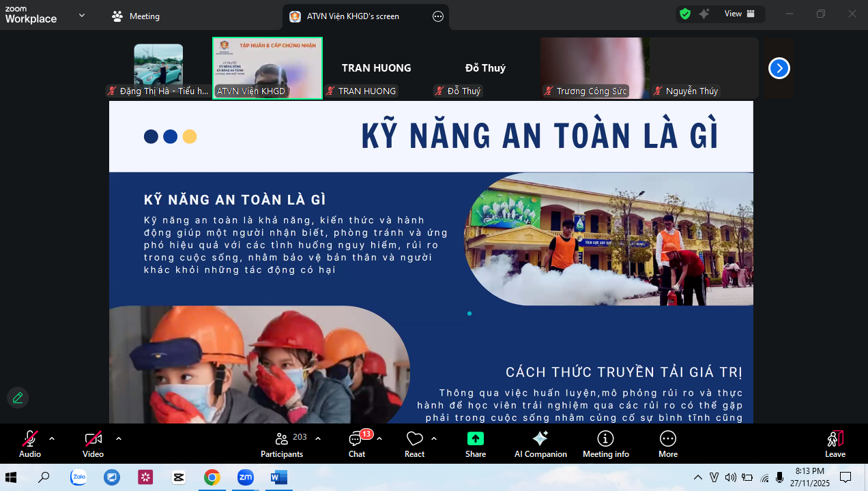868x491 pixels.
Task: Open the Chat panel with 13 unread
Action: tap(357, 444)
